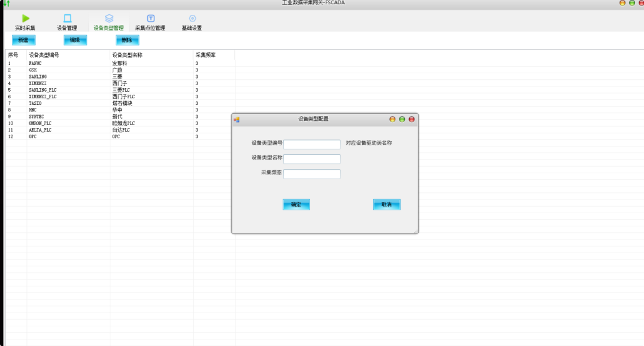The width and height of the screenshot is (644, 346).
Task: Click the dialog's top-left application icon
Action: tap(237, 119)
